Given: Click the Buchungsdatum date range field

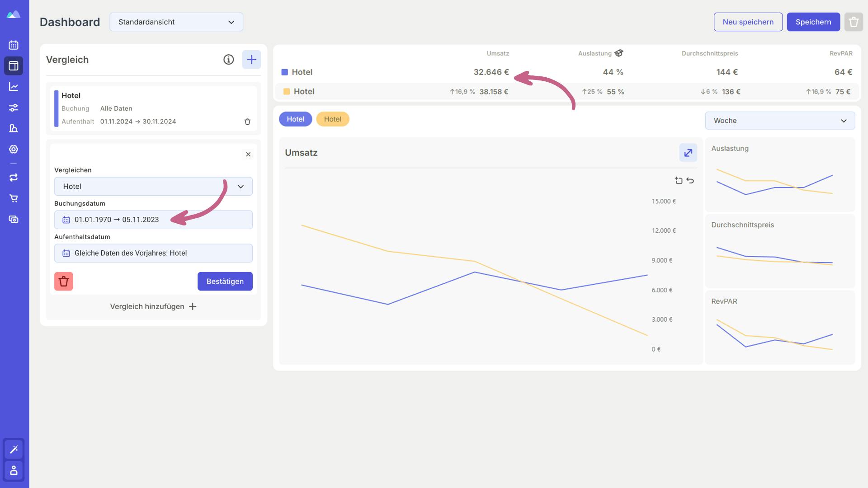Looking at the screenshot, I should 153,220.
